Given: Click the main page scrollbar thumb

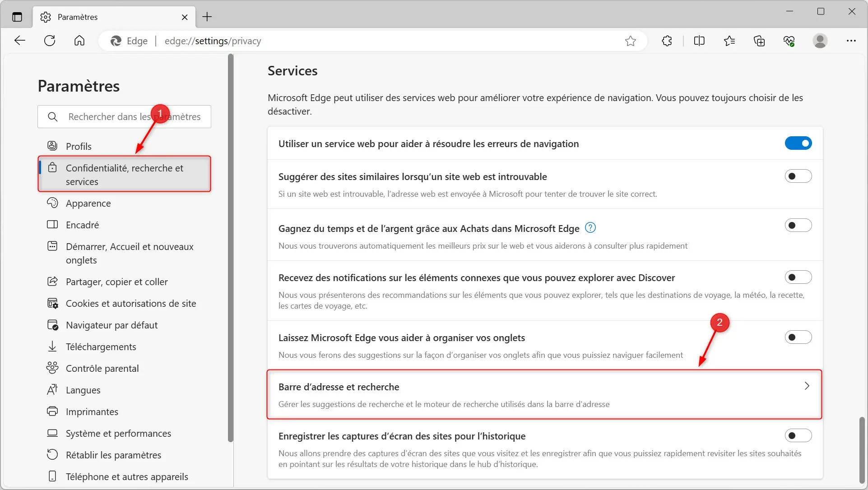Looking at the screenshot, I should point(862,450).
